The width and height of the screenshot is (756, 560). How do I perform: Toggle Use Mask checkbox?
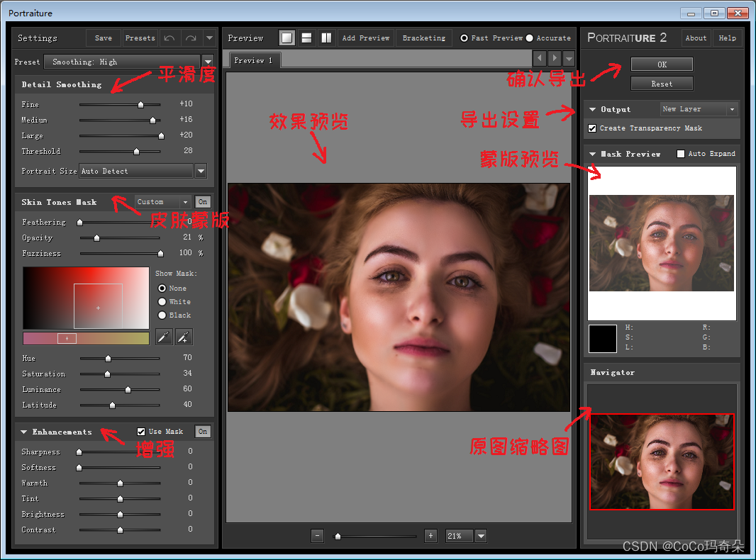[x=141, y=431]
